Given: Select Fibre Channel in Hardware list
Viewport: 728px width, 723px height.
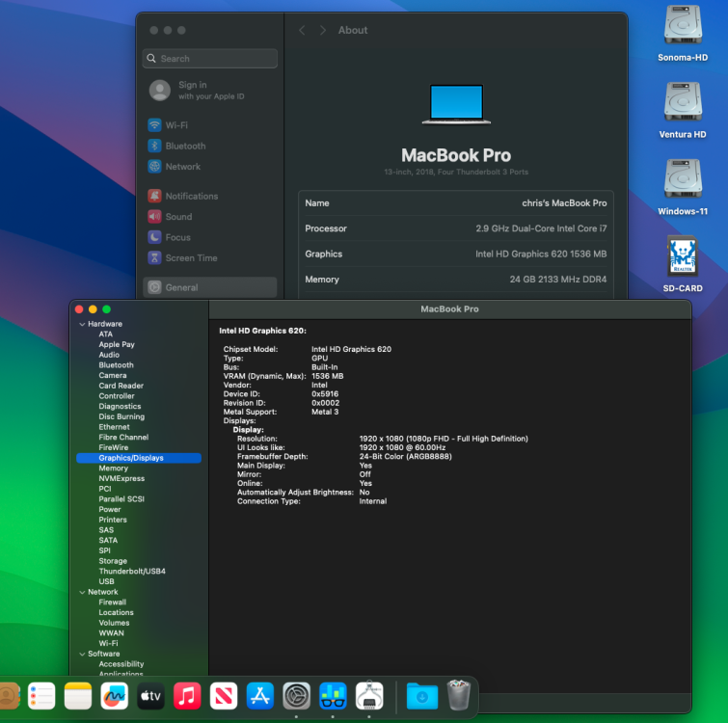Looking at the screenshot, I should (123, 437).
